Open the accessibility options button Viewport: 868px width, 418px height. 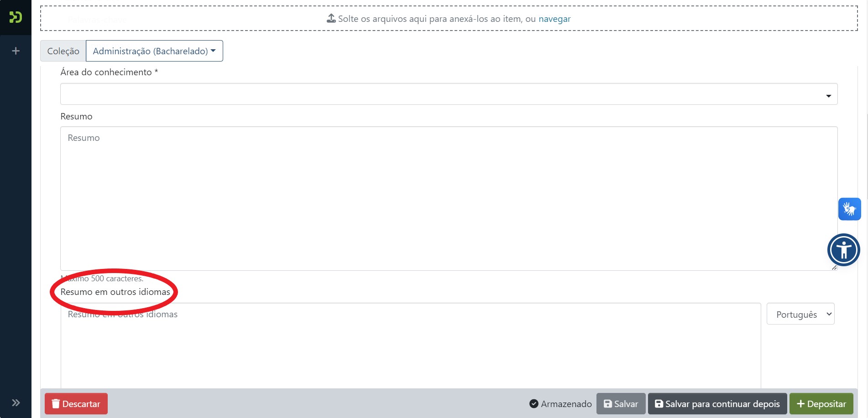(843, 250)
